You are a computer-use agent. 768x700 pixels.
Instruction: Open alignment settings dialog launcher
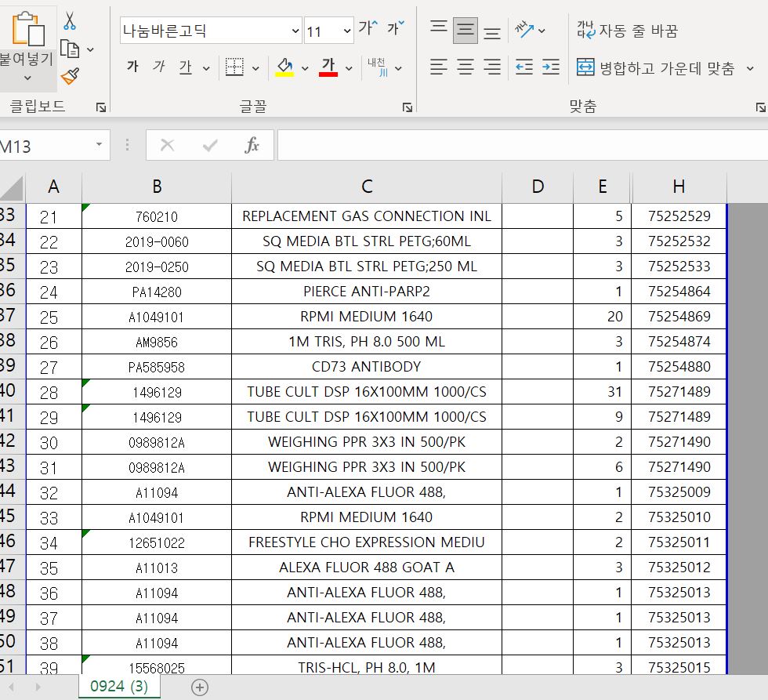[760, 107]
